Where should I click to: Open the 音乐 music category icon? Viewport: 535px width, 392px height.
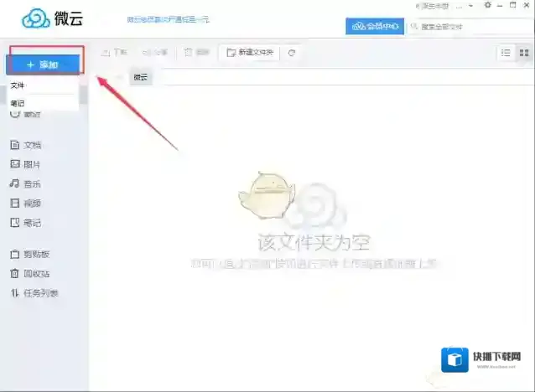(x=14, y=183)
